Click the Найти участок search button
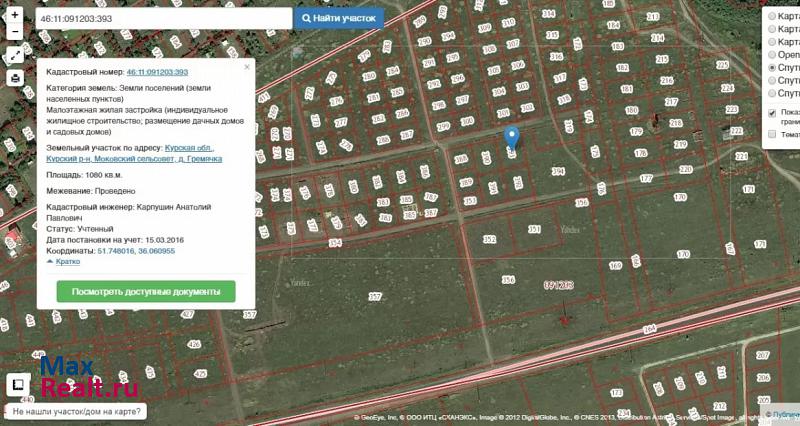 (x=338, y=18)
